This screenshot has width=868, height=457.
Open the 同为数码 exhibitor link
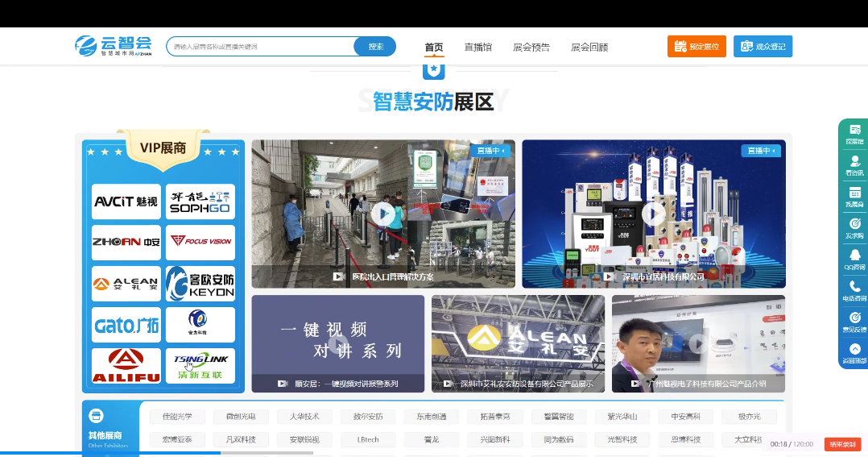pos(559,440)
